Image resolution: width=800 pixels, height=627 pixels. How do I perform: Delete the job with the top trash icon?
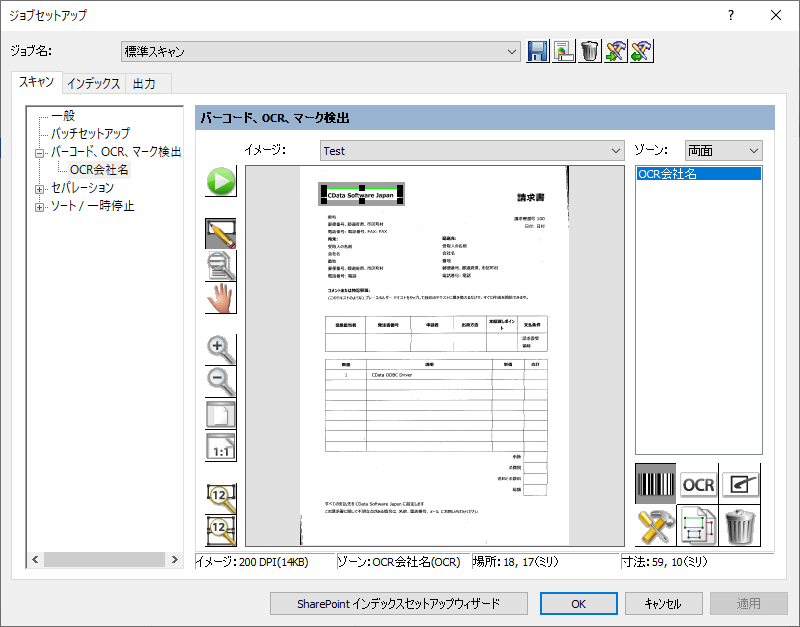[x=590, y=51]
